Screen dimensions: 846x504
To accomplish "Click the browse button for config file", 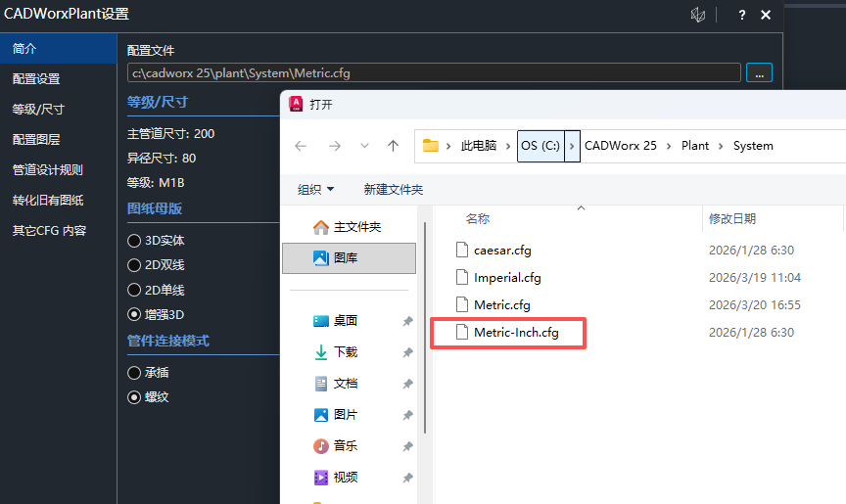I will (759, 72).
